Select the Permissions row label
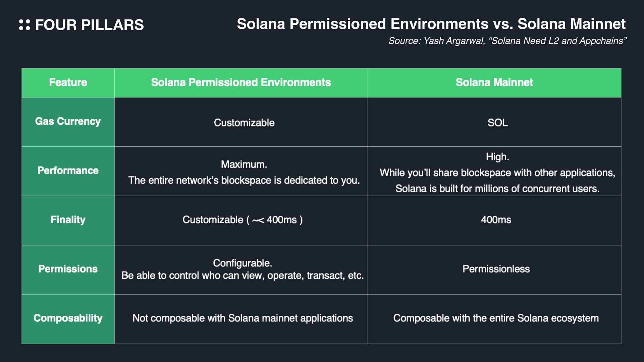This screenshot has height=362, width=644. [x=68, y=269]
